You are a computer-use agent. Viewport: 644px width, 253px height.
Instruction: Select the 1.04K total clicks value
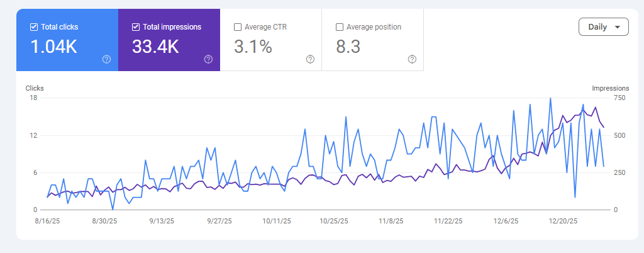tap(53, 47)
